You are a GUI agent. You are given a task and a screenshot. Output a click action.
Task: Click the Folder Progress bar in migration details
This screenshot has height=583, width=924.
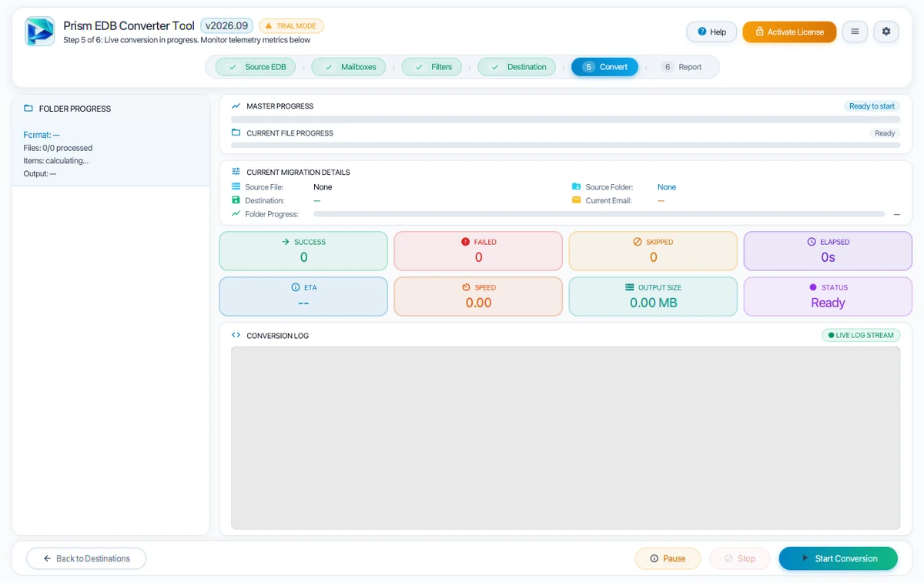point(599,214)
